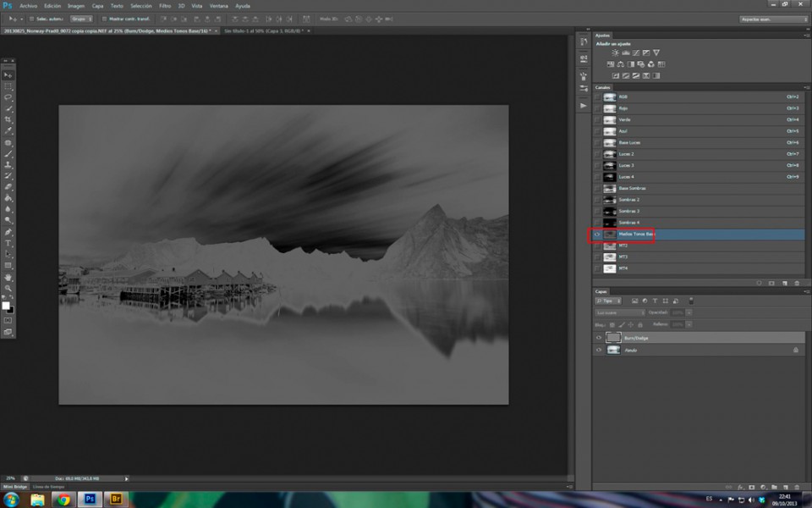
Task: Enable the Selec. autom. checkbox
Action: (x=32, y=18)
